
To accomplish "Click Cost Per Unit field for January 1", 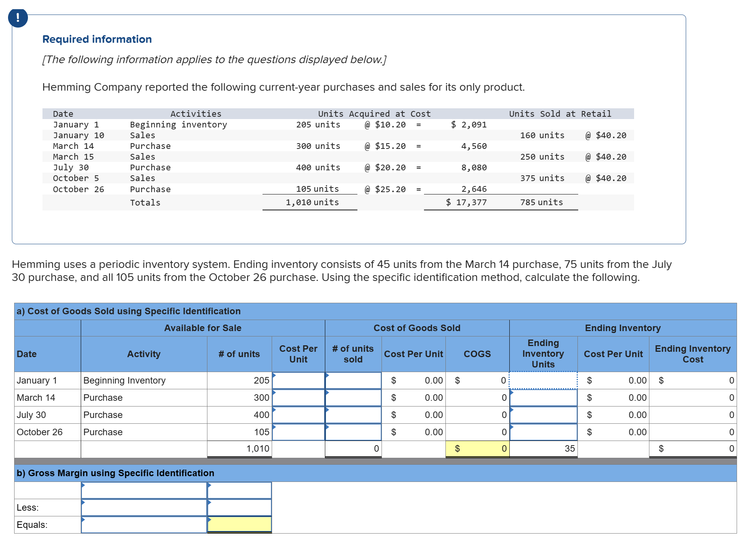I will pyautogui.click(x=298, y=380).
